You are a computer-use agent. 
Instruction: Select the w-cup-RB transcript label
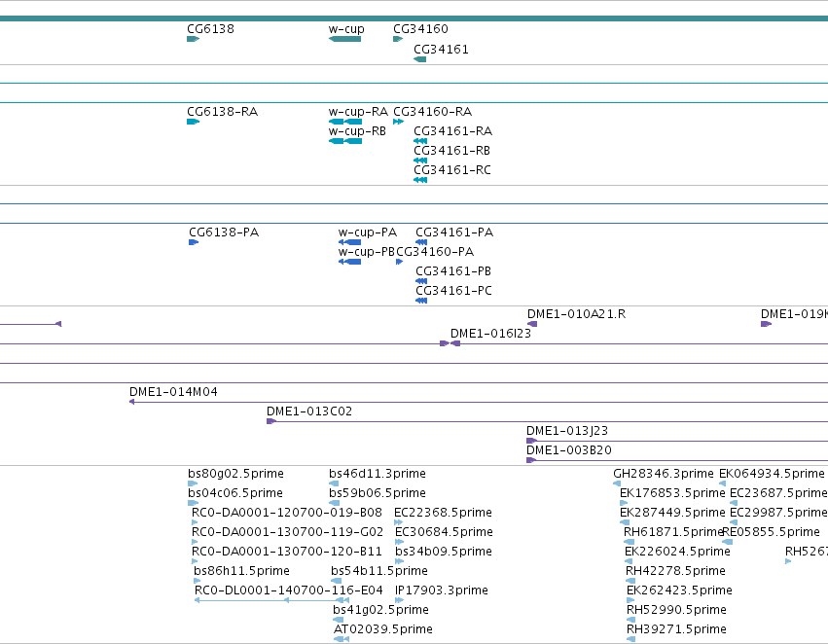(357, 131)
